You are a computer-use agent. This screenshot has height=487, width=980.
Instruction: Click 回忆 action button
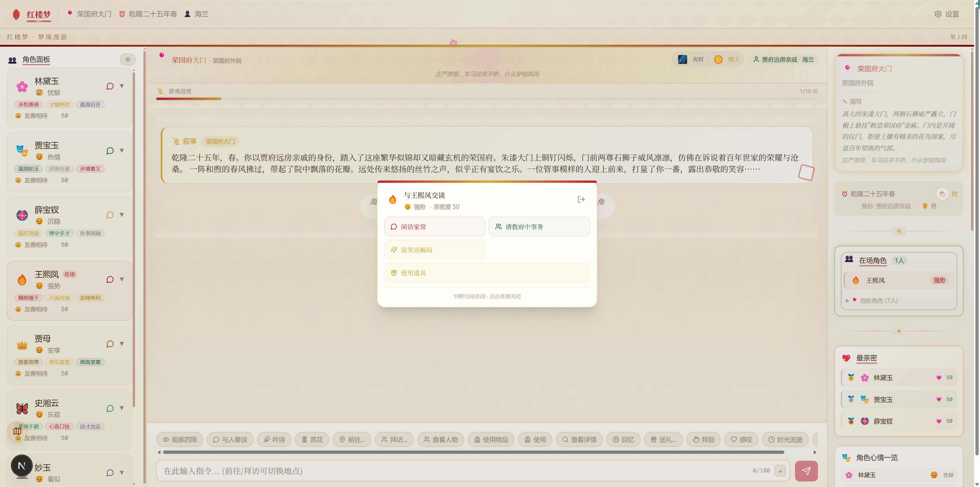pos(623,440)
